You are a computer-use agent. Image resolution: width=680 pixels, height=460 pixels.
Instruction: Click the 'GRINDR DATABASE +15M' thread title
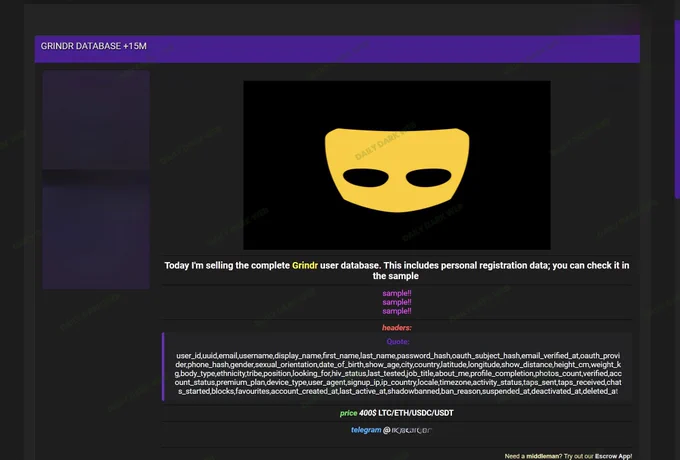[93, 46]
